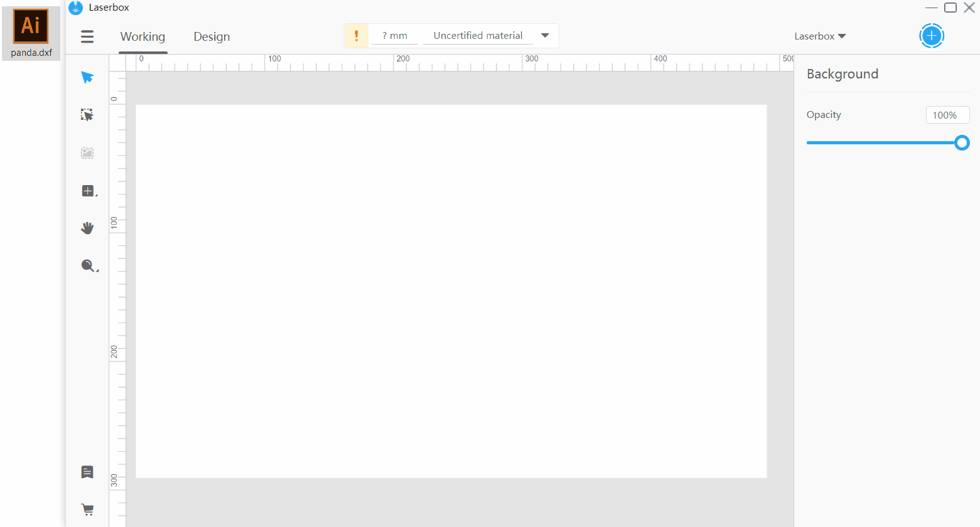The height and width of the screenshot is (527, 980).
Task: Activate the marquee area selection tool
Action: [x=87, y=114]
